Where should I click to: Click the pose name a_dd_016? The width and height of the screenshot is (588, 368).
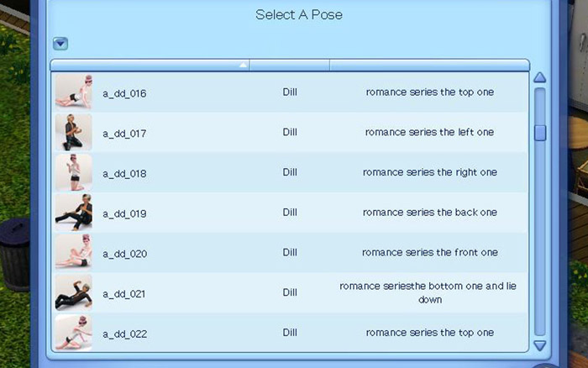tap(124, 93)
